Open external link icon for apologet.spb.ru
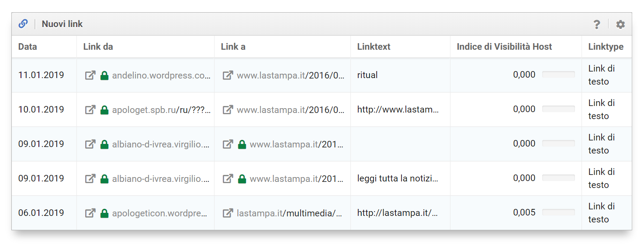This screenshot has width=644, height=246. (x=90, y=109)
